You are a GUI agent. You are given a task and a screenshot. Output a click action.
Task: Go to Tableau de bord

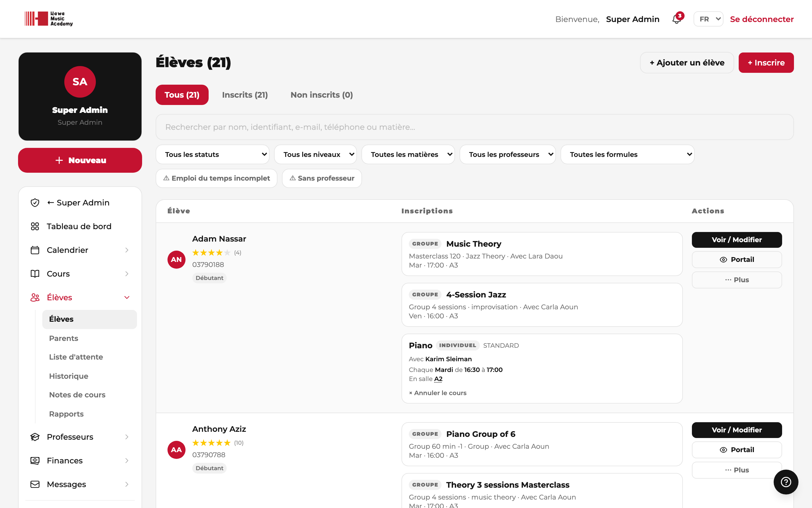coord(80,226)
